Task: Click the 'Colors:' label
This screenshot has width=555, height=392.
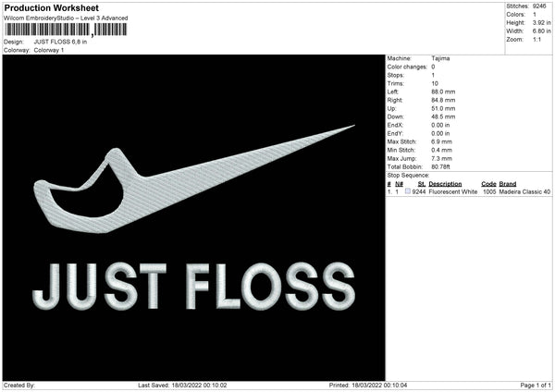Action: [515, 15]
